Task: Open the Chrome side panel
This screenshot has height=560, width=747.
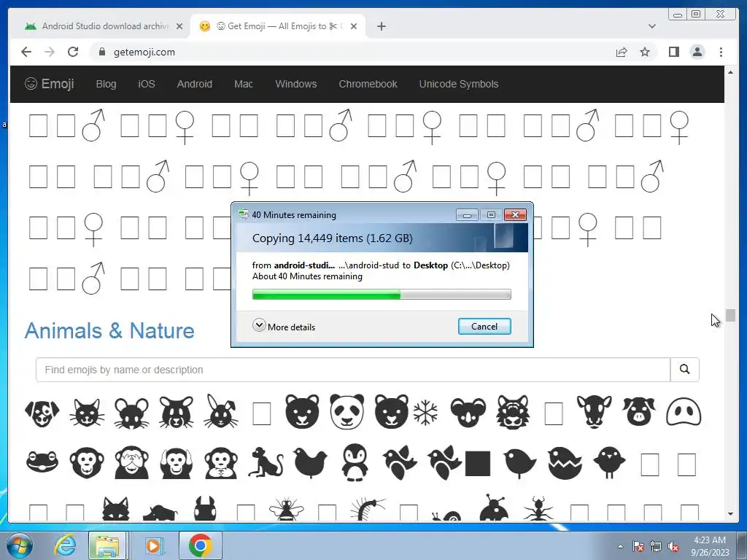Action: pyautogui.click(x=673, y=52)
